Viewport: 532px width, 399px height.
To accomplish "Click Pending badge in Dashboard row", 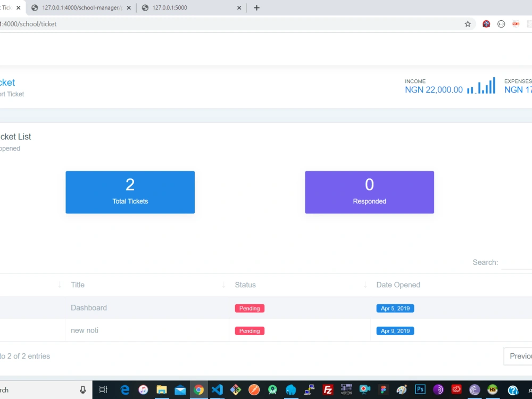I will [250, 308].
